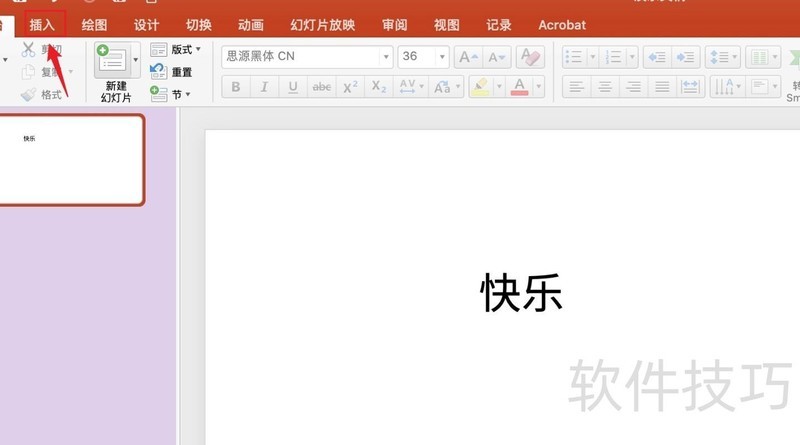The width and height of the screenshot is (800, 445).
Task: Apply text highlight color
Action: (481, 87)
